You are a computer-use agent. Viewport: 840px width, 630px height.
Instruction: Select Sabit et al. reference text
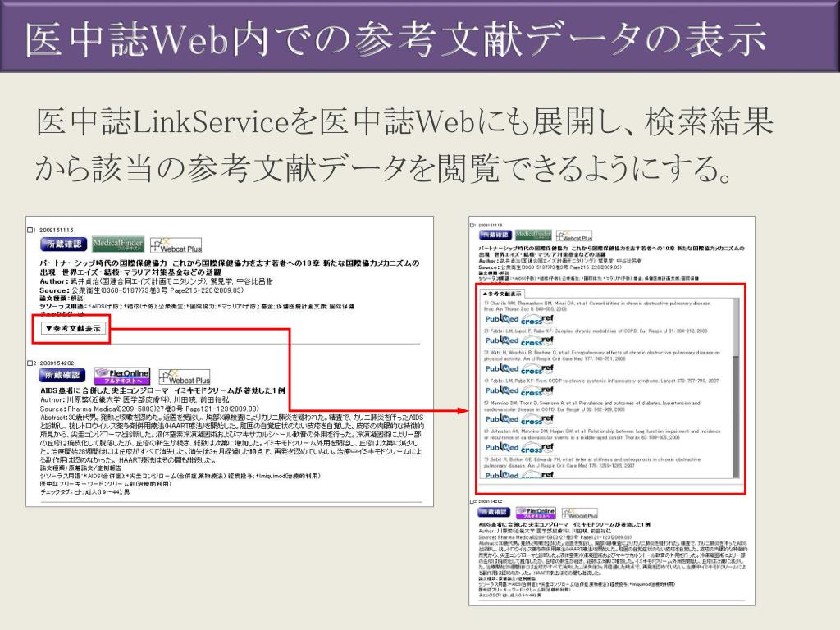[592, 463]
